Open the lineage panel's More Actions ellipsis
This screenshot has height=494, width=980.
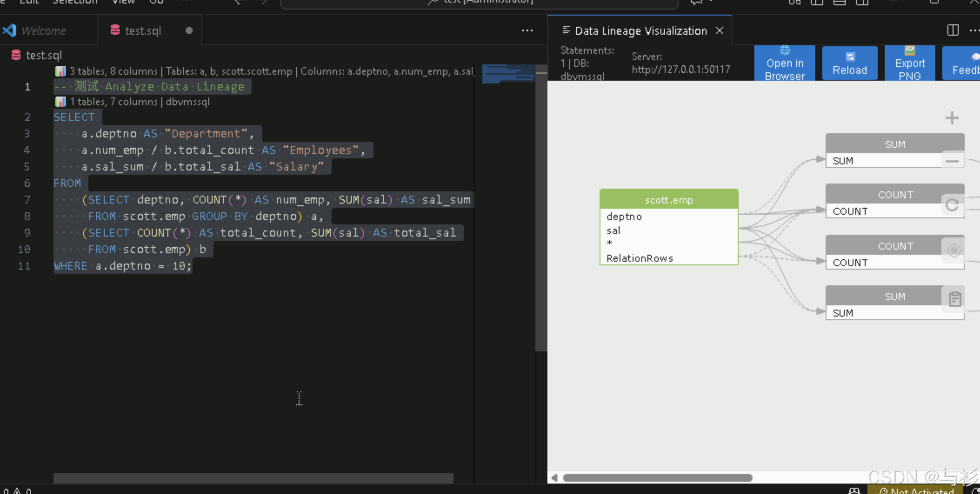[x=974, y=30]
